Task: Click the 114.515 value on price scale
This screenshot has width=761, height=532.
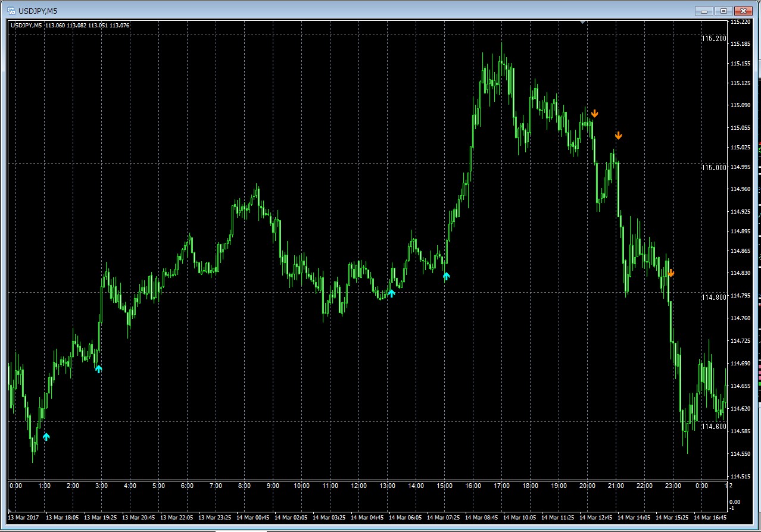Action: (741, 476)
